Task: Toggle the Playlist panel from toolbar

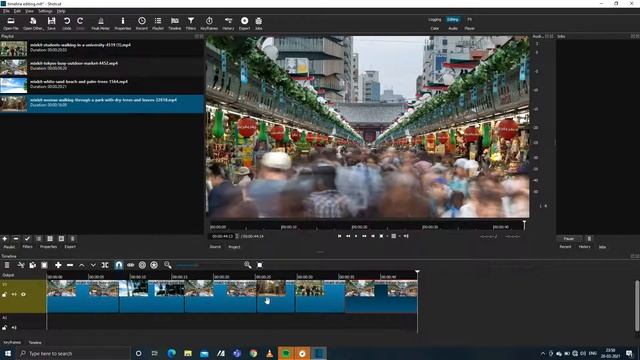Action: 158,23
